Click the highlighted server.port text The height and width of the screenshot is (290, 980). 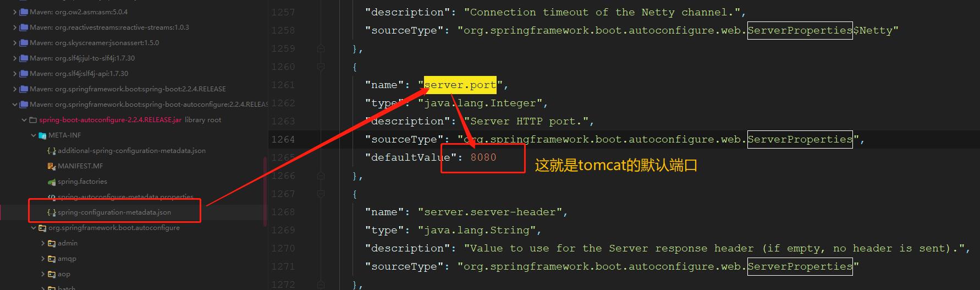click(x=460, y=85)
